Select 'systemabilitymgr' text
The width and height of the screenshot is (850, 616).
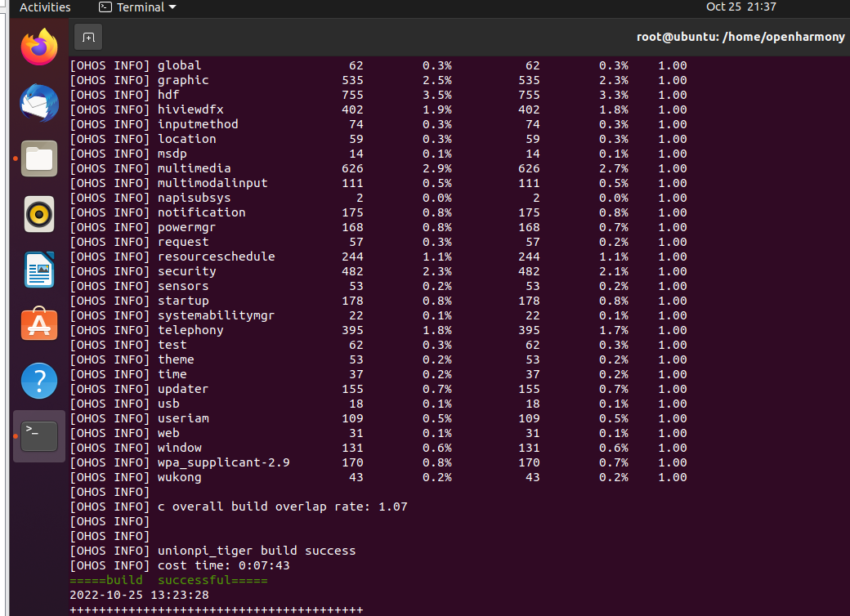[217, 315]
